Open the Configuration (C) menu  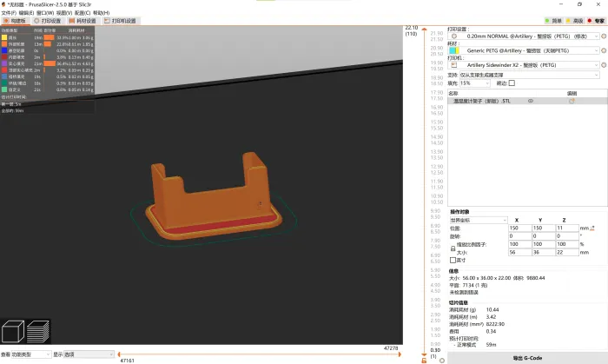(x=83, y=13)
